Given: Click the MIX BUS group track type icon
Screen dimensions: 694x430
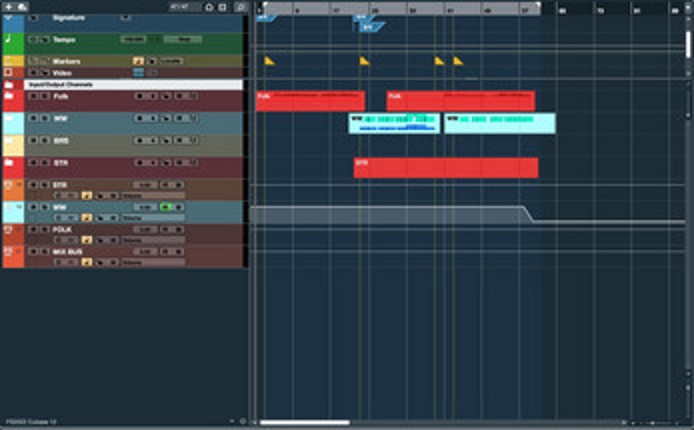Looking at the screenshot, I should (8, 252).
